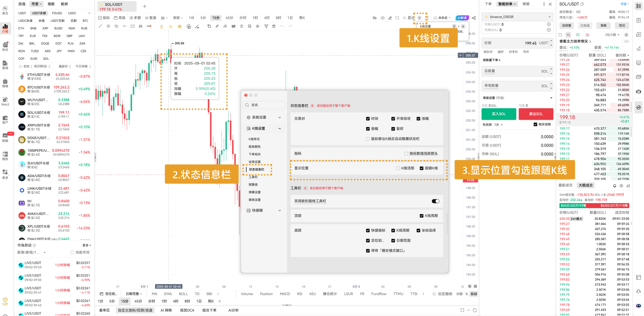
Task: Switch to 大额成交 tab
Action: point(585,185)
